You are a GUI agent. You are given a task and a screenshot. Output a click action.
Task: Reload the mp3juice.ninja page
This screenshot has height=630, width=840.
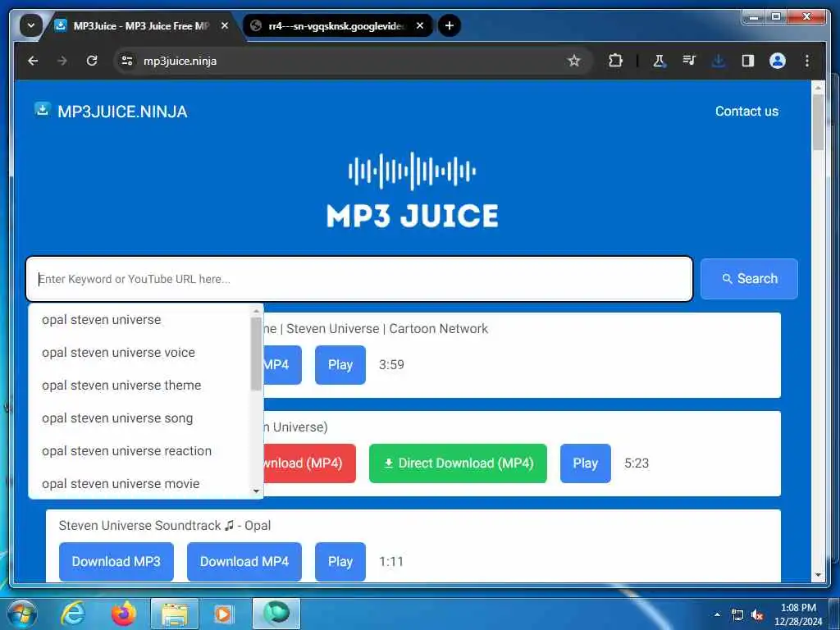point(92,61)
